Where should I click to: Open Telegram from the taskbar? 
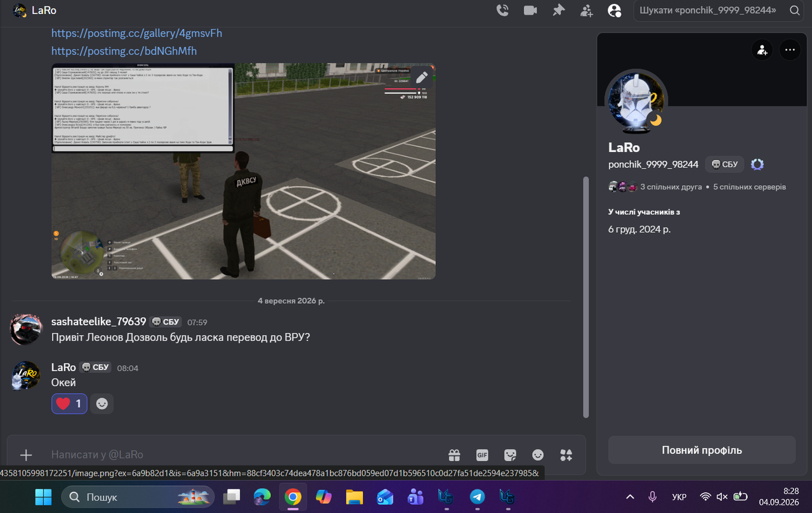point(477,497)
